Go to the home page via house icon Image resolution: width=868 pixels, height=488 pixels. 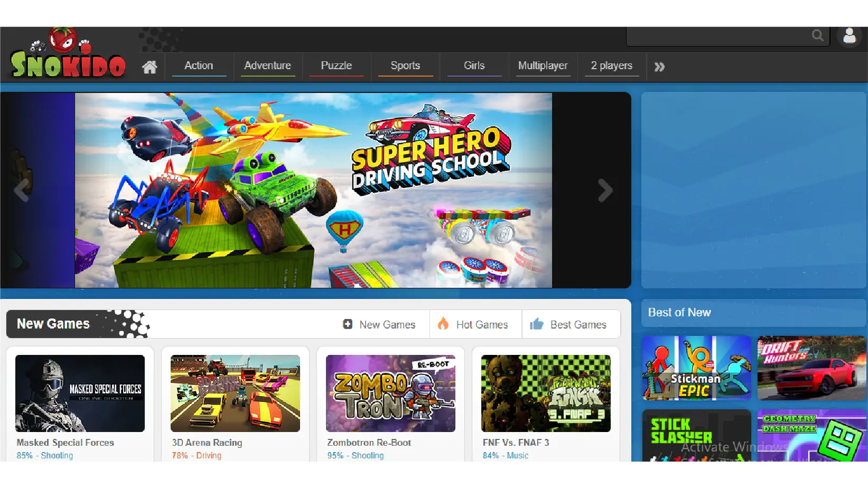pyautogui.click(x=150, y=67)
